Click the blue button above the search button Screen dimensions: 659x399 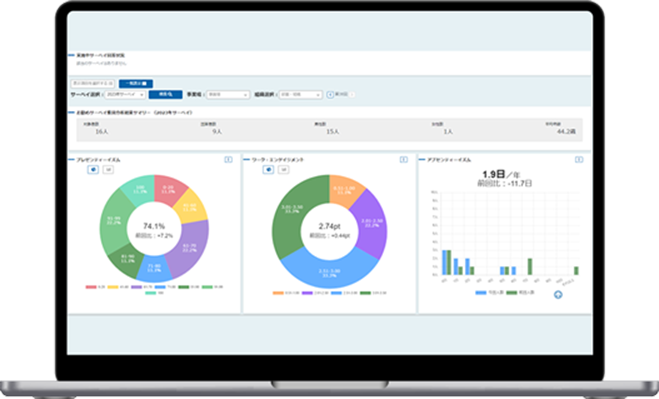(136, 83)
